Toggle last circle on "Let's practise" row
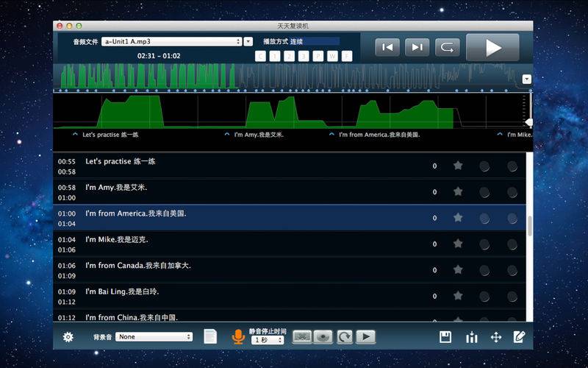588x368 pixels. point(512,166)
